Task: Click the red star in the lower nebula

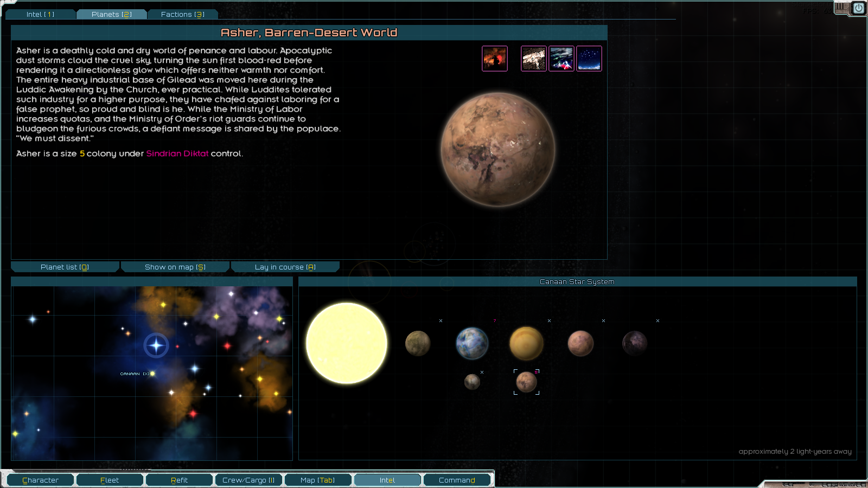Action: pos(193,414)
